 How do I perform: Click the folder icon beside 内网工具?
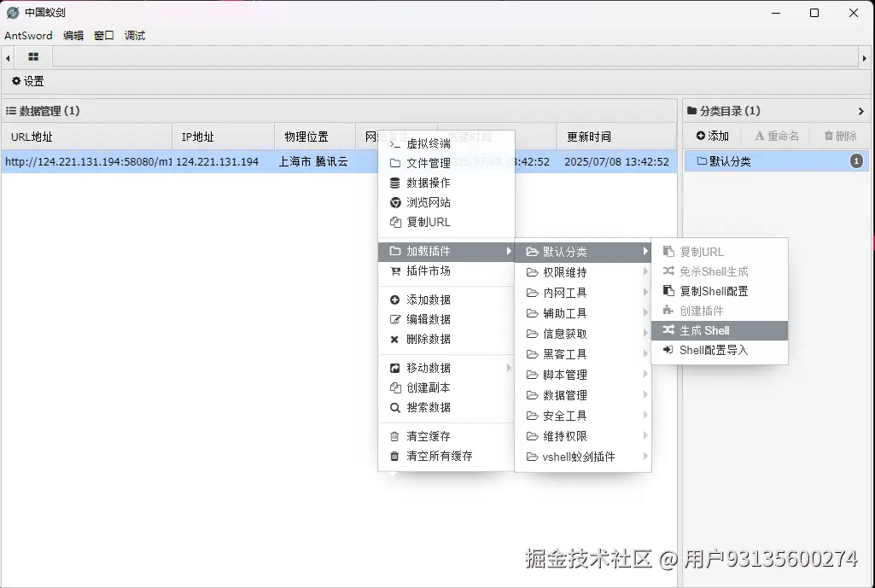pyautogui.click(x=533, y=293)
